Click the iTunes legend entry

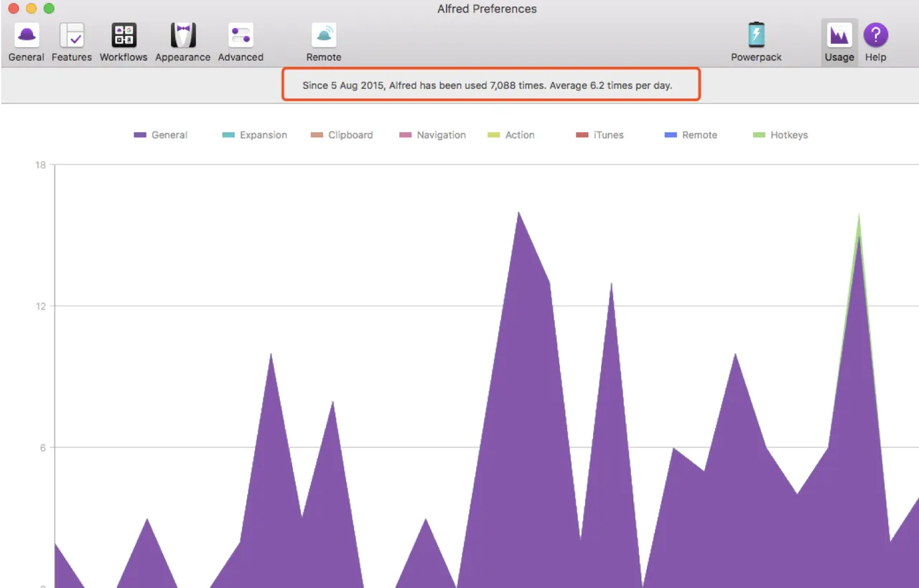click(600, 135)
